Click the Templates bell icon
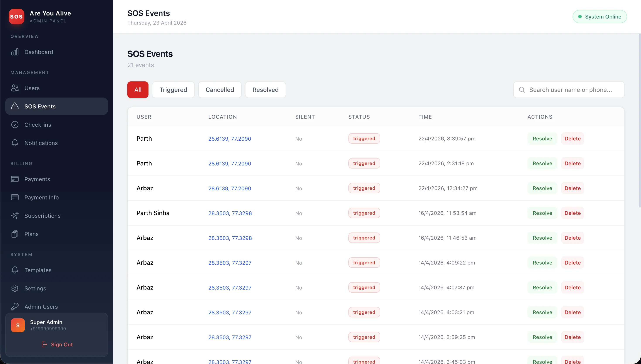The height and width of the screenshot is (364, 641). point(15,270)
